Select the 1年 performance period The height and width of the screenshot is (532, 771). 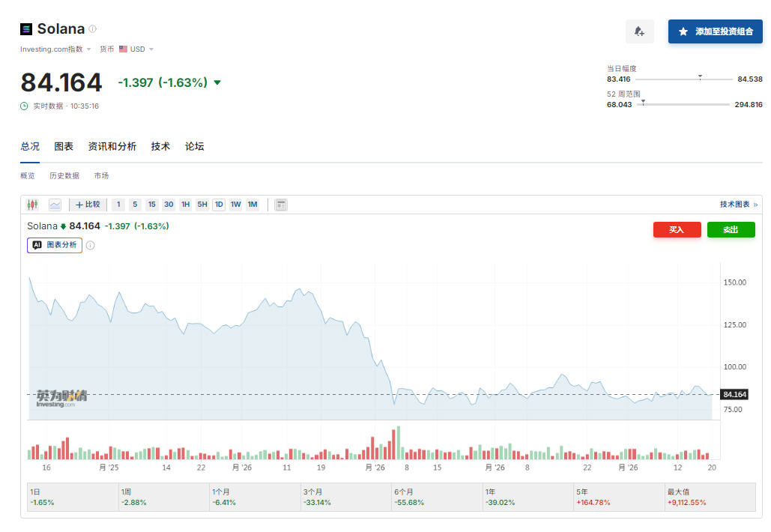tap(527, 497)
